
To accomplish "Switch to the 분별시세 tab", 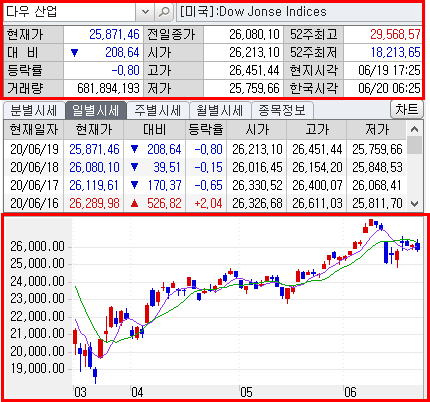I will coord(34,110).
